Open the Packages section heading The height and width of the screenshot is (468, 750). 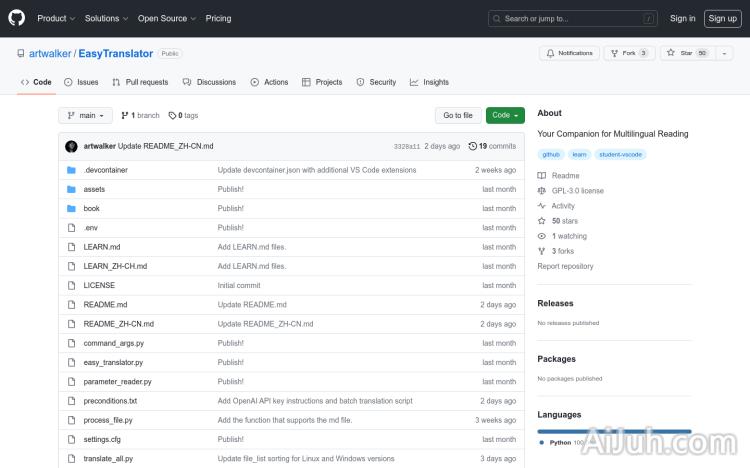tap(556, 359)
